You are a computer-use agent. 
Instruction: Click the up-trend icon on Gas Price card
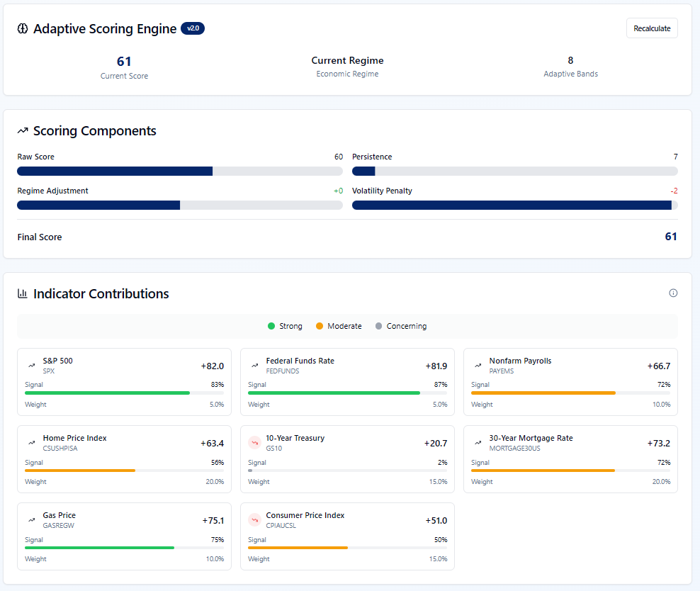[x=32, y=520]
